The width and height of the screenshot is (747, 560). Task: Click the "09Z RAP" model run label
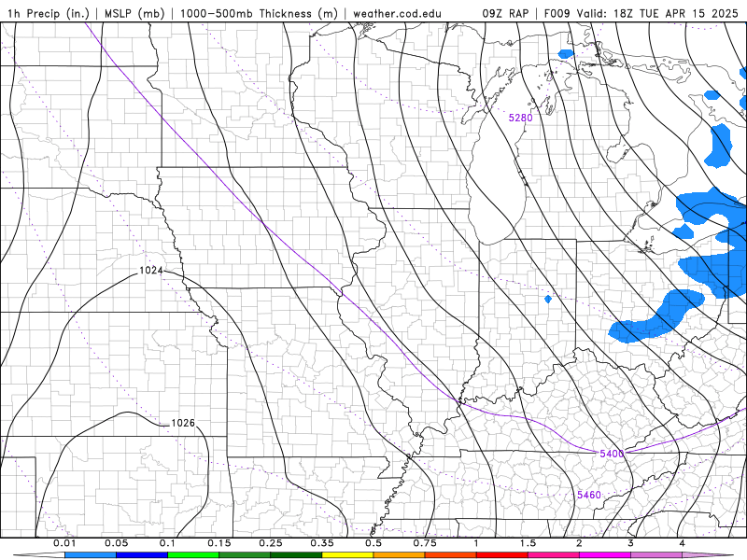(505, 13)
